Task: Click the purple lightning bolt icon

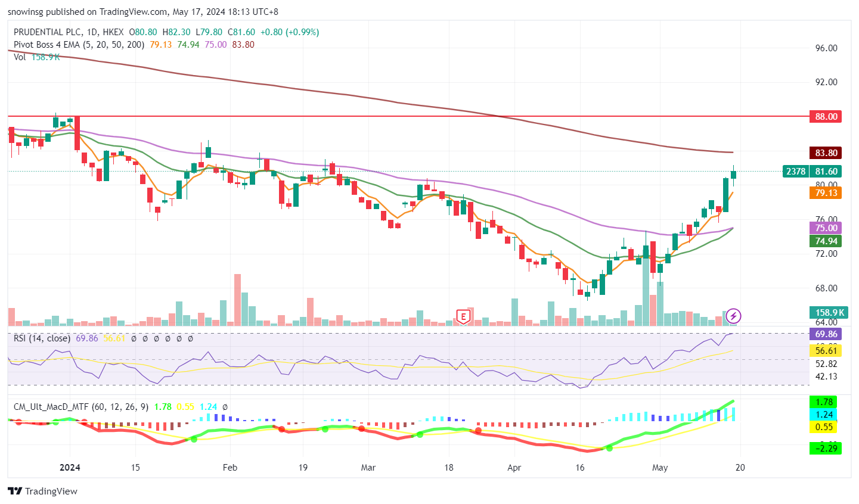Action: (x=733, y=315)
